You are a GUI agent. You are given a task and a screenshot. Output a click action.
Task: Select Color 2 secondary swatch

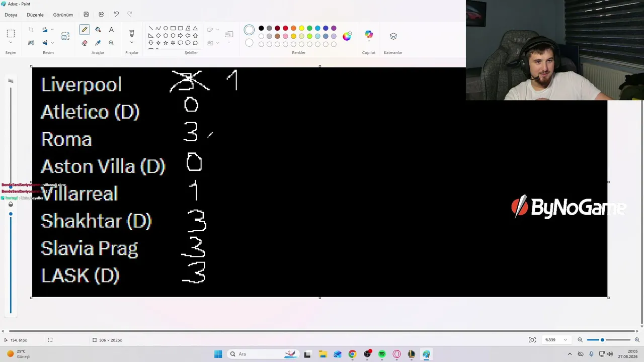point(249,43)
